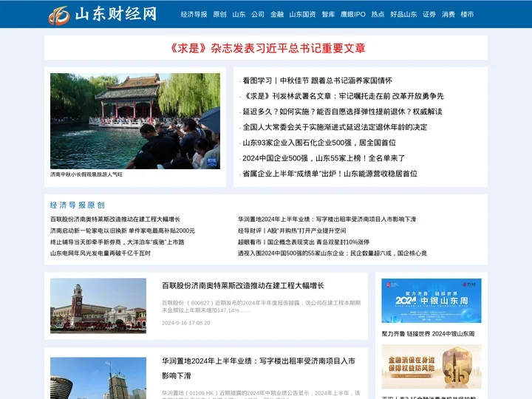Go to the 热点 navigation section
The height and width of the screenshot is (399, 532).
click(378, 14)
